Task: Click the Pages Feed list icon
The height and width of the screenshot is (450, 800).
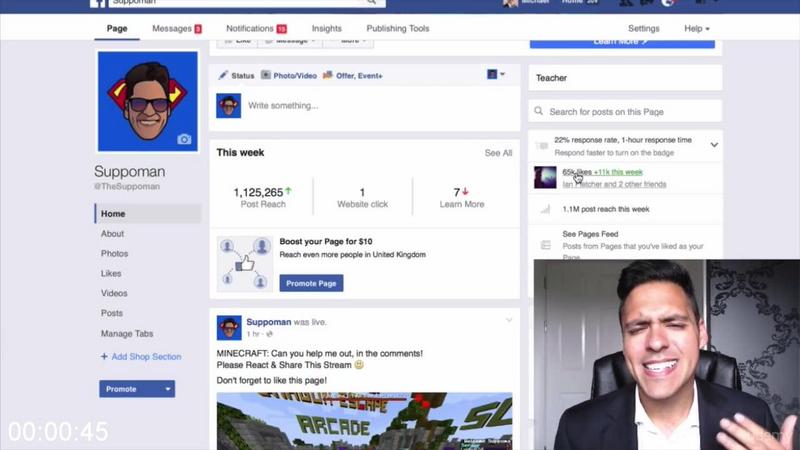Action: tap(545, 245)
